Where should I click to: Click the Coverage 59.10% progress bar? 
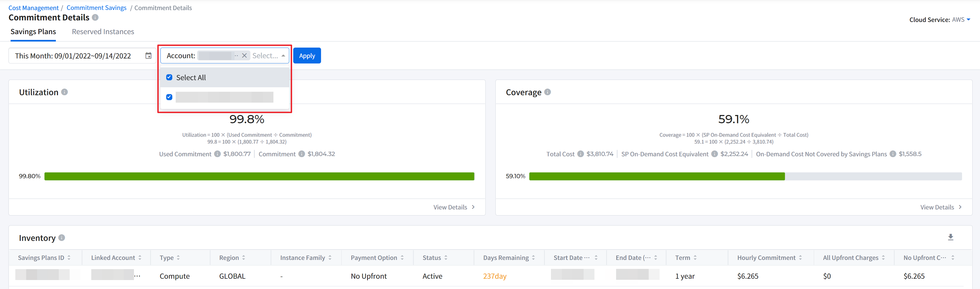coord(745,177)
